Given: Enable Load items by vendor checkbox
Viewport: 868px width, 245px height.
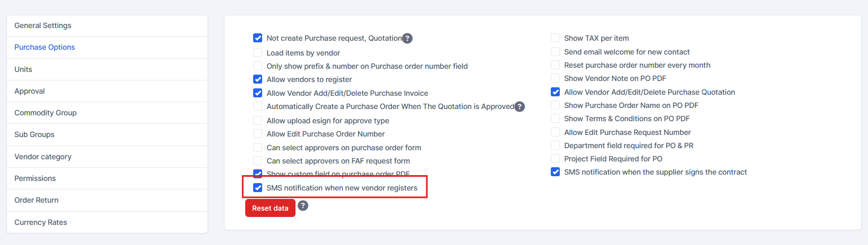Looking at the screenshot, I should pyautogui.click(x=258, y=53).
